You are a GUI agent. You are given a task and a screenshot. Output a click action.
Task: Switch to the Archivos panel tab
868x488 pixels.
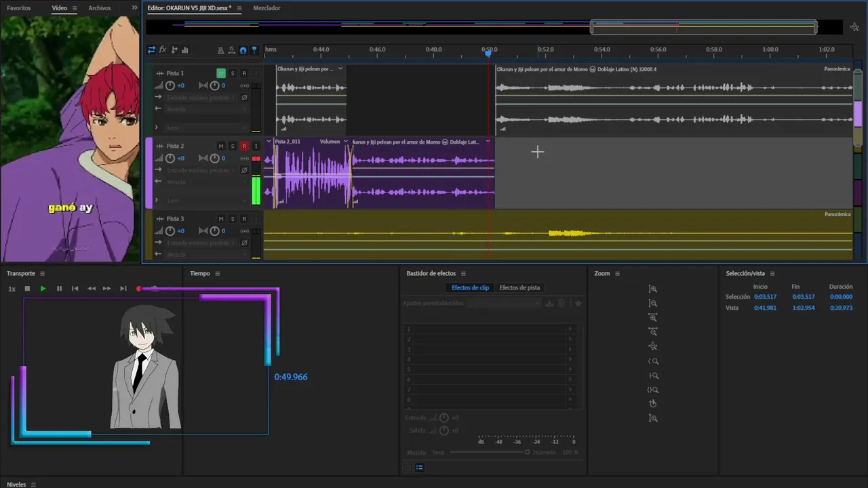coord(100,8)
